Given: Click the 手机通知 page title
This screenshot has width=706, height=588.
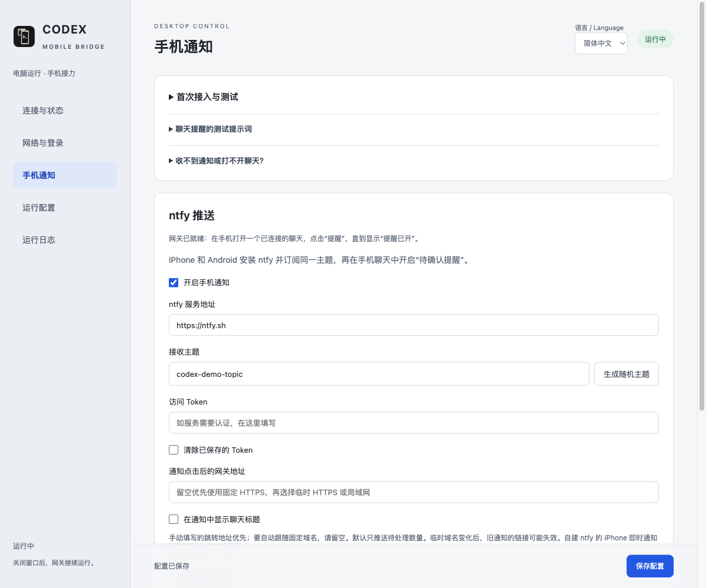Looking at the screenshot, I should [184, 47].
